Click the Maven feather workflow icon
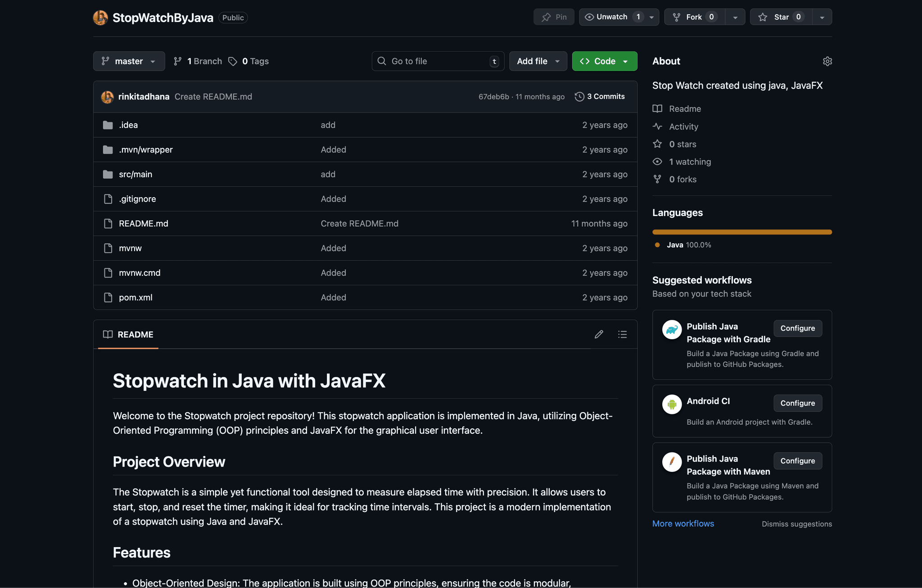 (x=672, y=462)
